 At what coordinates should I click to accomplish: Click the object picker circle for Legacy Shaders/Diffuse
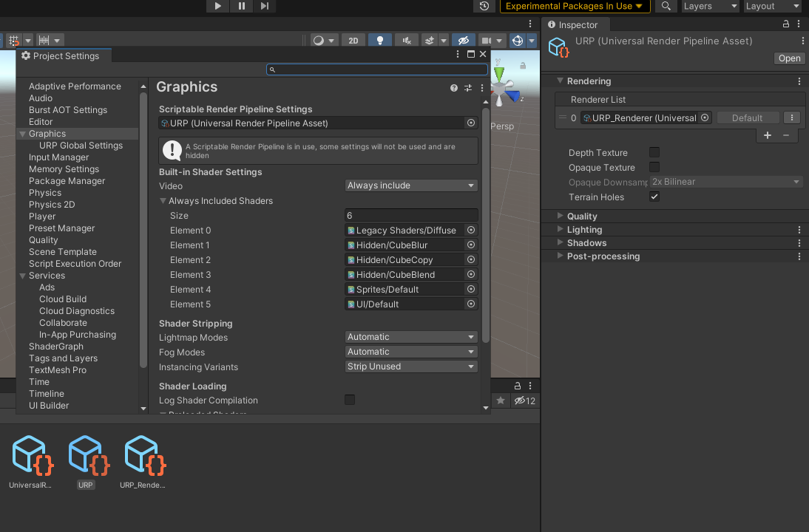pos(471,230)
